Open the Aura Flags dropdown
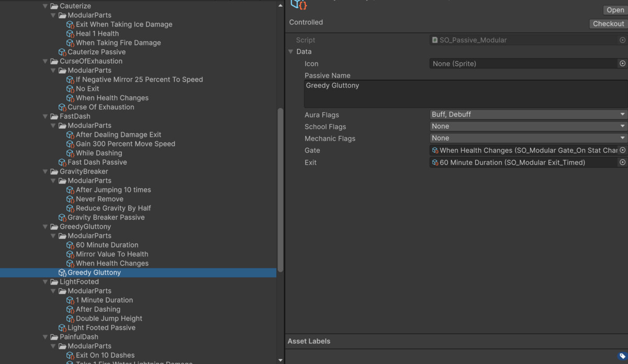 [528, 114]
